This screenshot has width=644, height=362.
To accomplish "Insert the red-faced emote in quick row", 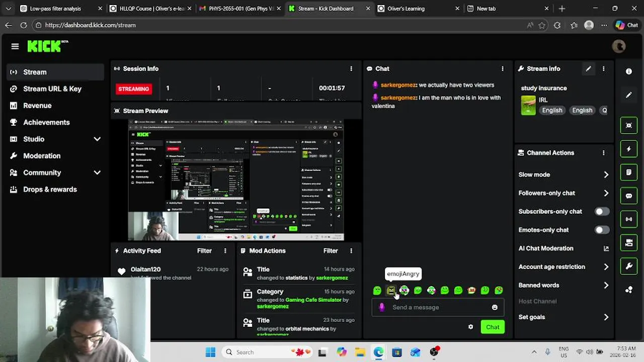I will pyautogui.click(x=471, y=290).
